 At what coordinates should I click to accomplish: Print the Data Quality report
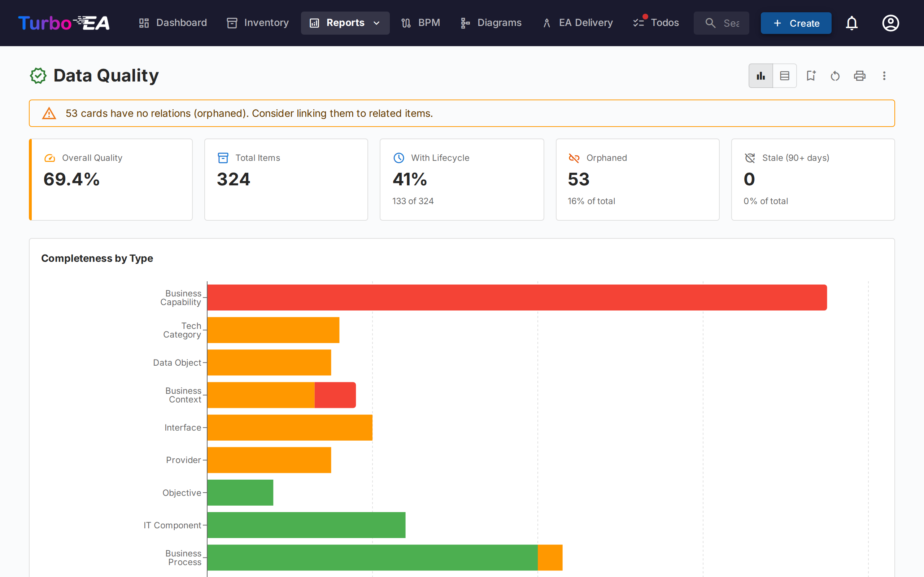pos(859,76)
